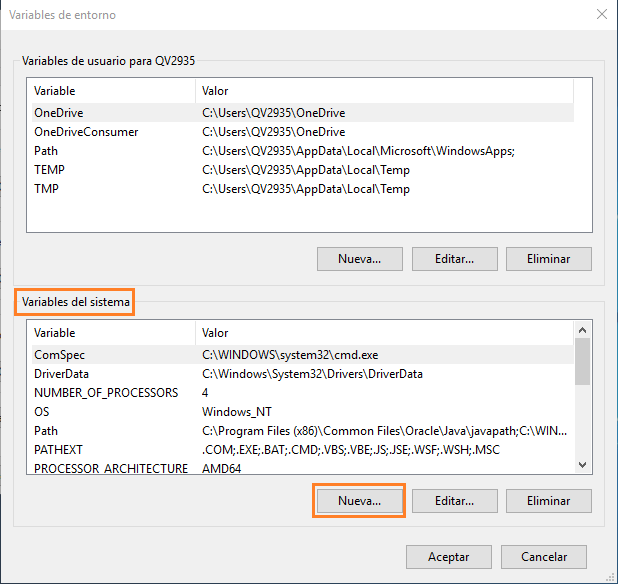
Task: Click the system list scrollbar up arrow
Action: [x=582, y=329]
